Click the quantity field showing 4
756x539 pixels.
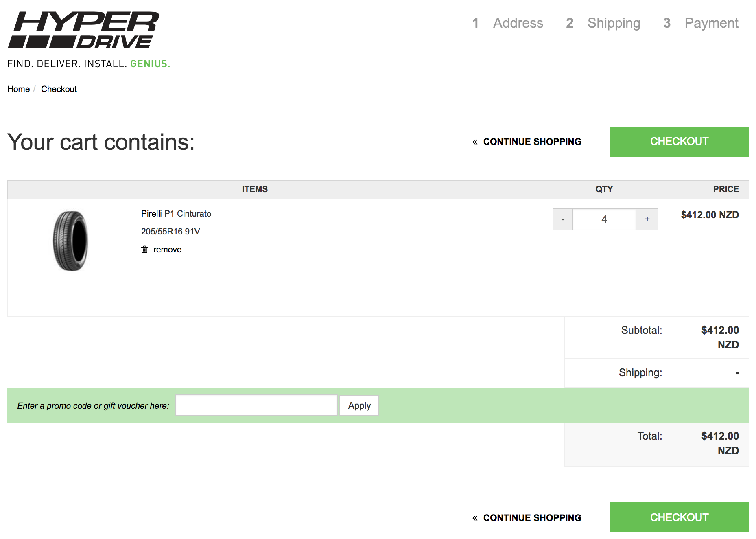click(x=604, y=219)
